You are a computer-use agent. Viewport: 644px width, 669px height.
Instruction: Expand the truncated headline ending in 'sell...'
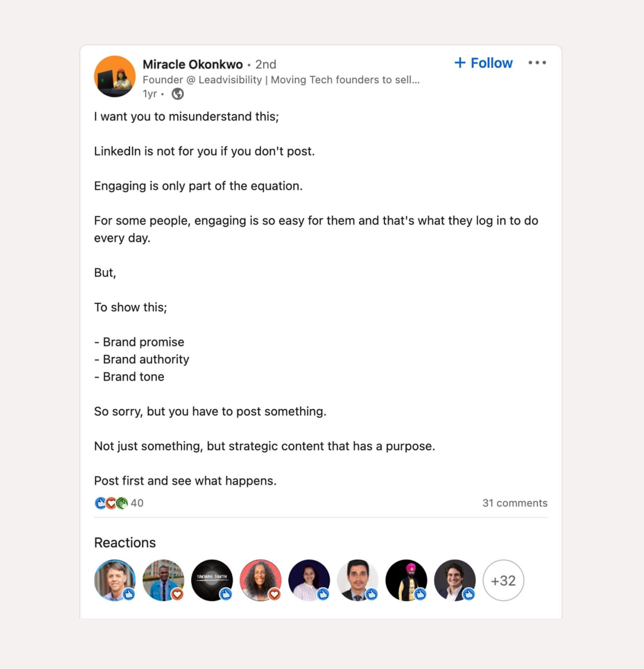coord(281,80)
